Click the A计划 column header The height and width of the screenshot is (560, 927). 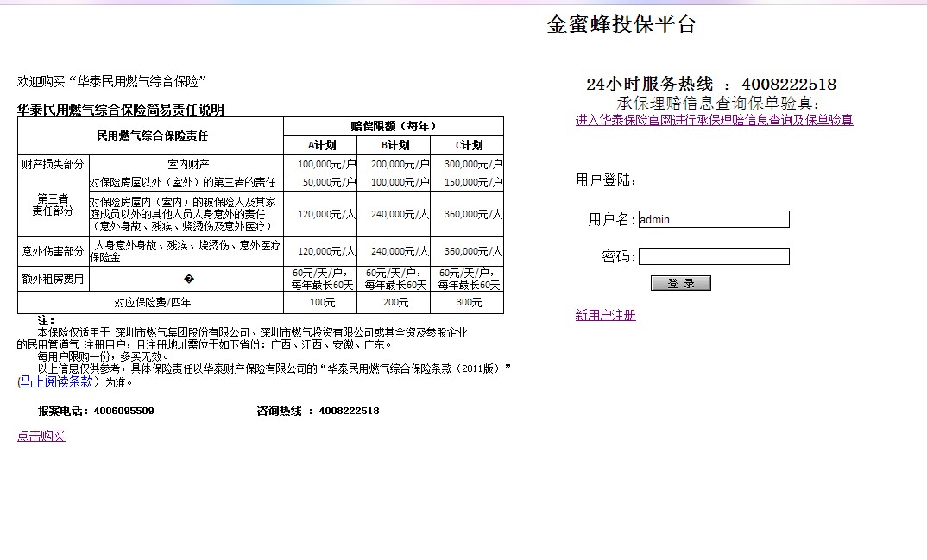[x=321, y=145]
